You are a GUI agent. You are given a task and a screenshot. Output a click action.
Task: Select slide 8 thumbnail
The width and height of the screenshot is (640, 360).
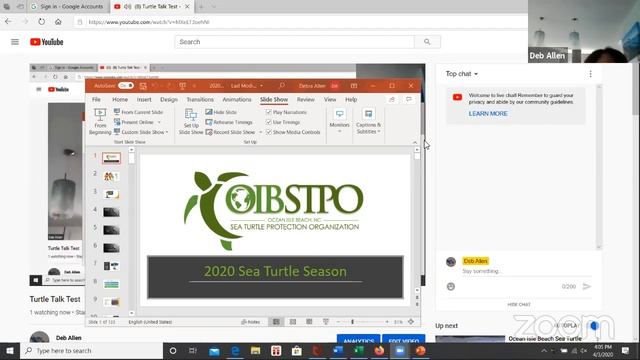coord(111,284)
